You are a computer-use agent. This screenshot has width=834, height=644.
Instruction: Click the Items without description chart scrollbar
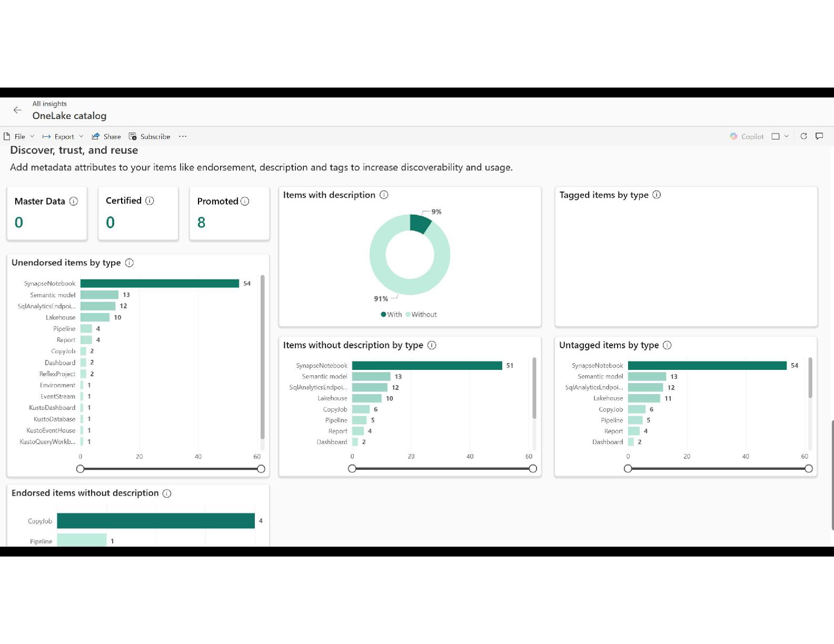pyautogui.click(x=534, y=388)
